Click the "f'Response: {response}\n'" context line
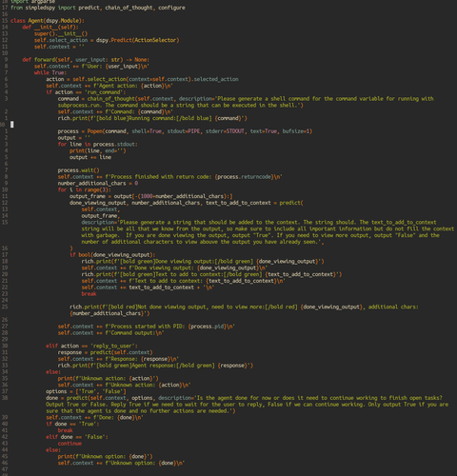This screenshot has width=457, height=476. (118, 359)
